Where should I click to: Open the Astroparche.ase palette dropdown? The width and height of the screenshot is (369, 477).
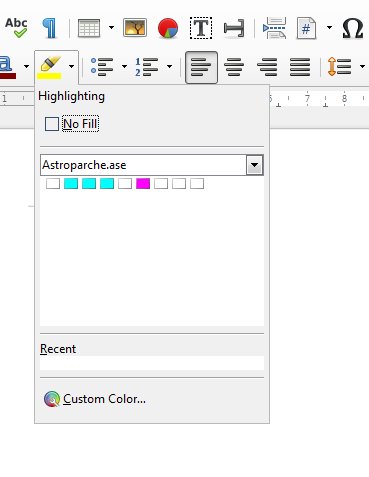[255, 165]
